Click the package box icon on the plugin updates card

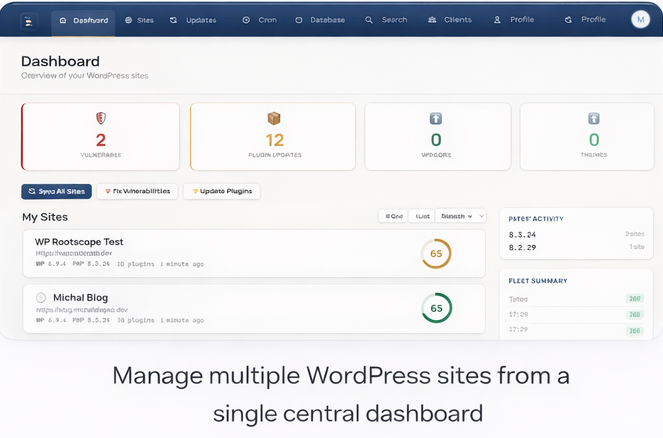point(274,118)
